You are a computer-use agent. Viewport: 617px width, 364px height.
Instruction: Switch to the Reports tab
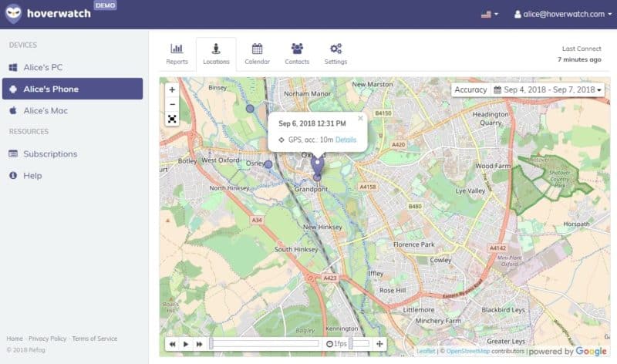coord(177,54)
